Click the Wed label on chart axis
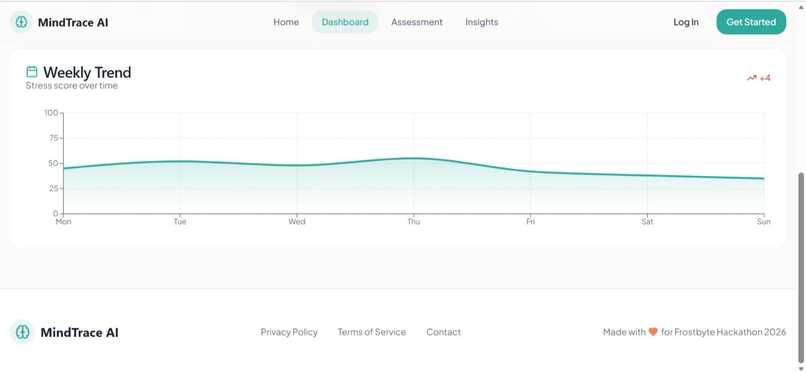The image size is (806, 373). [297, 222]
